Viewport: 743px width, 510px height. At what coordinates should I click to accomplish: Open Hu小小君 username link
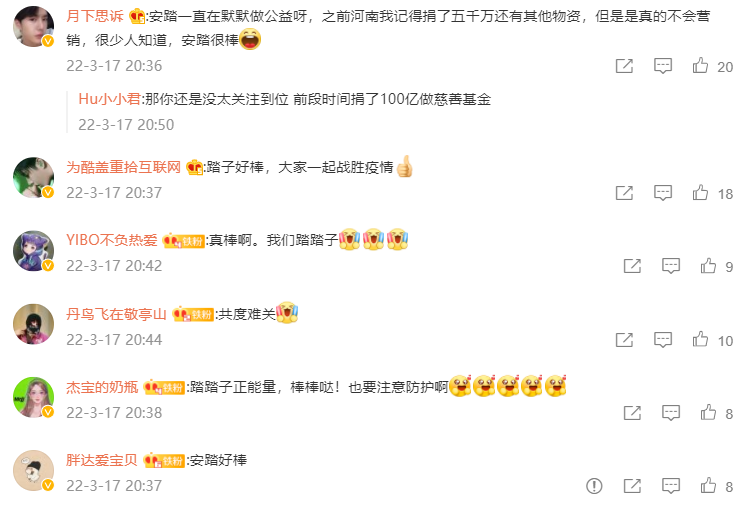pos(109,99)
